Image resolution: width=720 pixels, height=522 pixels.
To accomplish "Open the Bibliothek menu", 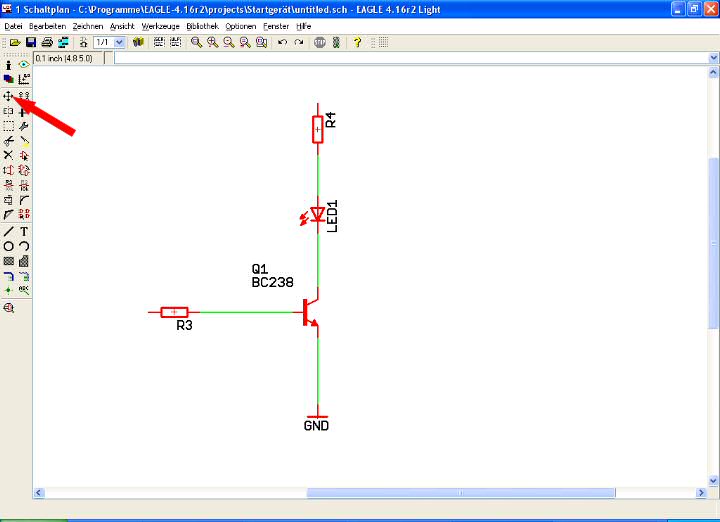I will coord(201,25).
